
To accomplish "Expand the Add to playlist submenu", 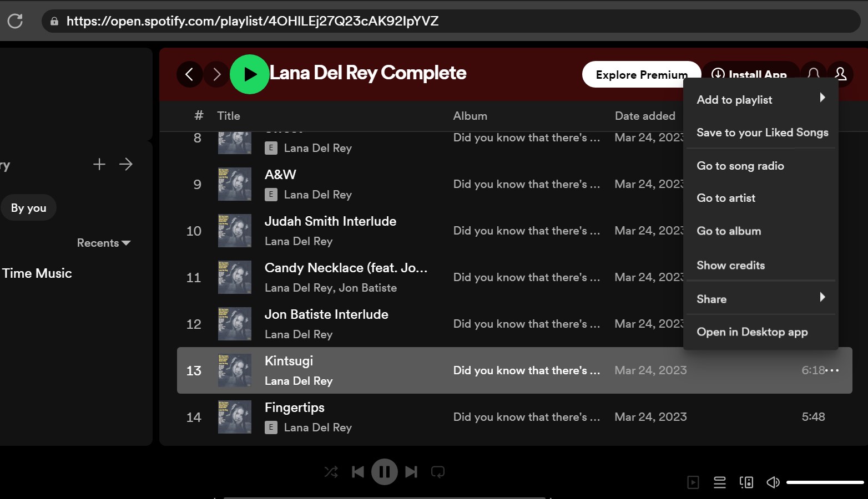I will [761, 100].
